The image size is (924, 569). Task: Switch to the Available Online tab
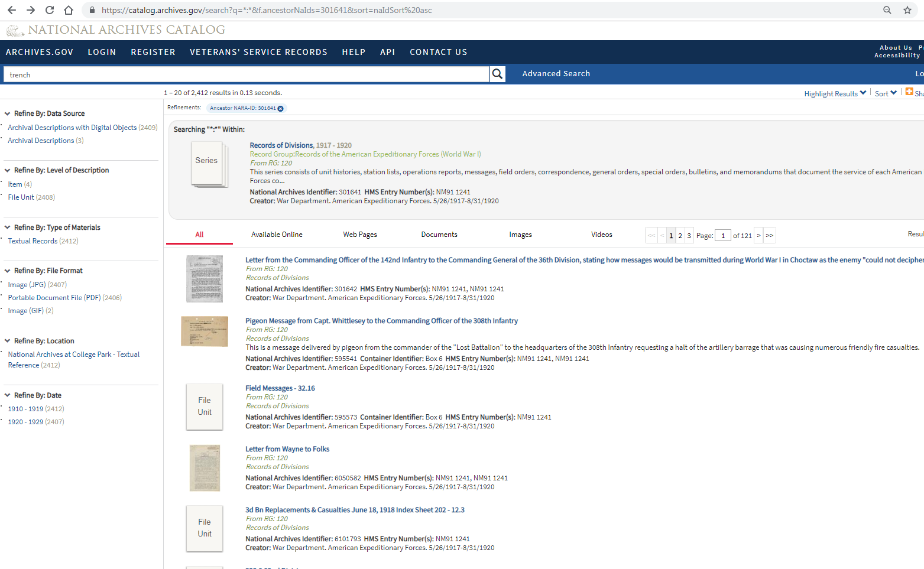pos(277,235)
